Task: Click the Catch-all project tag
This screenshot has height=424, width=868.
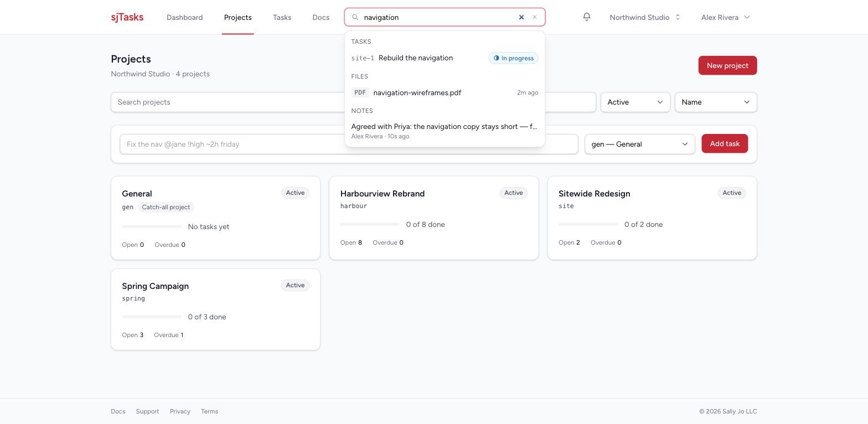Action: click(166, 207)
